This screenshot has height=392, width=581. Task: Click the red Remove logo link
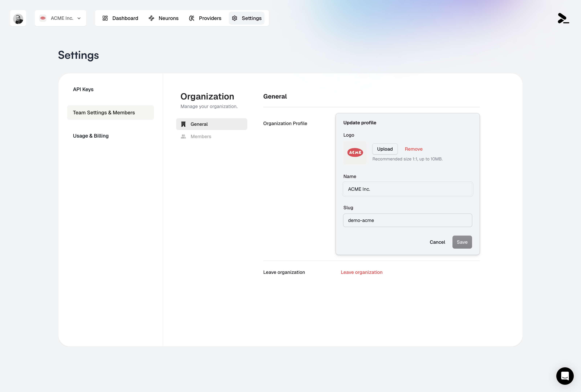413,149
